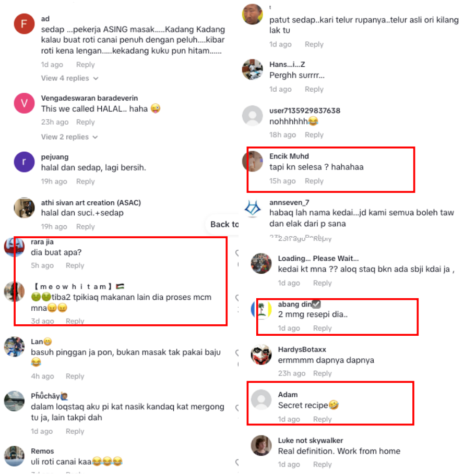Open user7135929837638's blank avatar
The image size is (476, 475).
(x=252, y=116)
